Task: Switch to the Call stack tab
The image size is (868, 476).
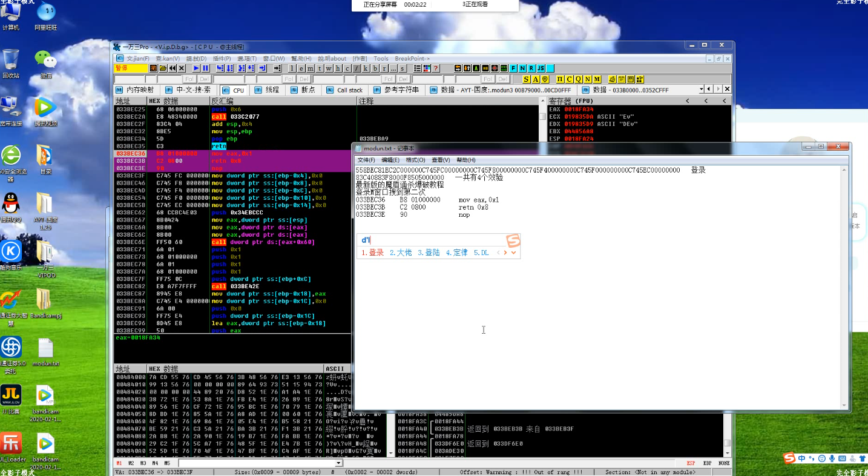Action: (x=345, y=90)
